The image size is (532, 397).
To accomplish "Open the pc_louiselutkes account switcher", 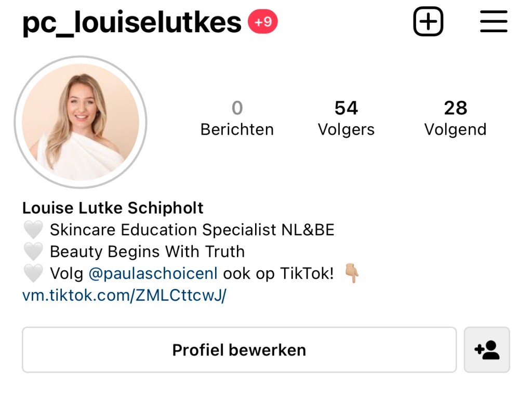I will coord(132,22).
